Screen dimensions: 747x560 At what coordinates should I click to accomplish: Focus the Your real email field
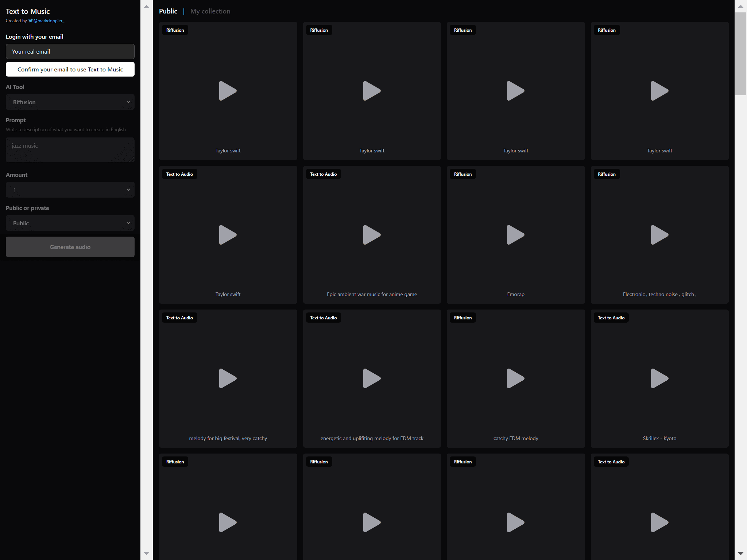[70, 51]
